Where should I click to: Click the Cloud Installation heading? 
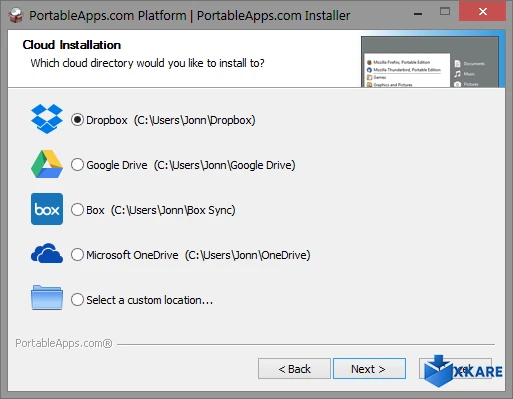coord(72,45)
